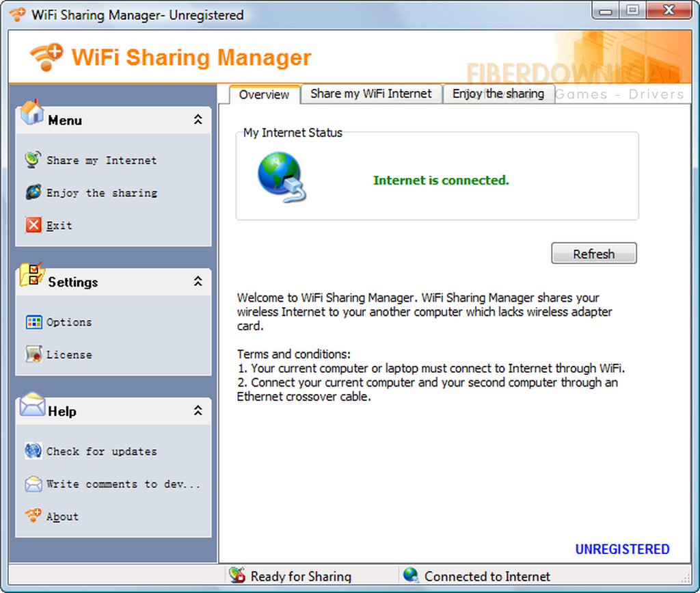Collapse the Menu panel
Image resolution: width=700 pixels, height=593 pixels.
[x=198, y=120]
